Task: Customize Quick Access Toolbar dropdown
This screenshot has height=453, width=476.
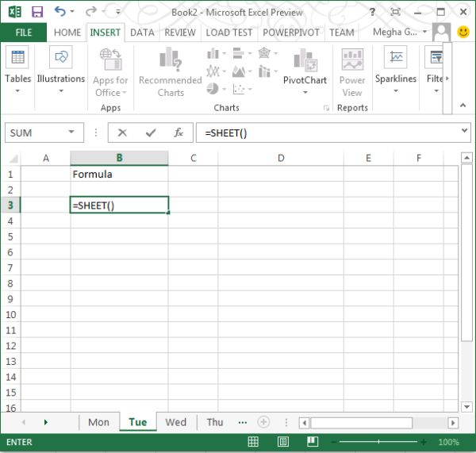Action: pos(117,12)
